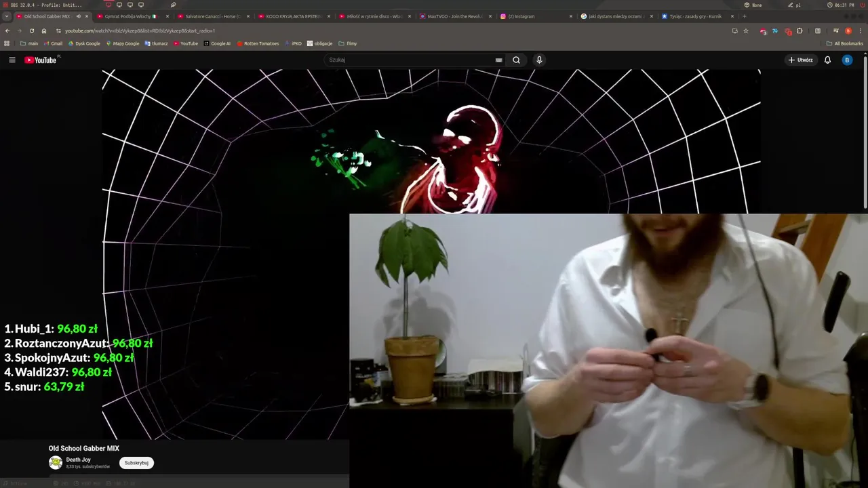Open the Gmail bookmark
This screenshot has width=868, height=488.
52,43
